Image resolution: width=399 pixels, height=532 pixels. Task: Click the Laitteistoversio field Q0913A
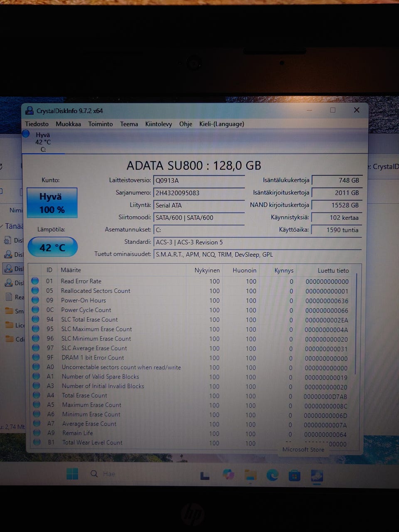pos(199,180)
